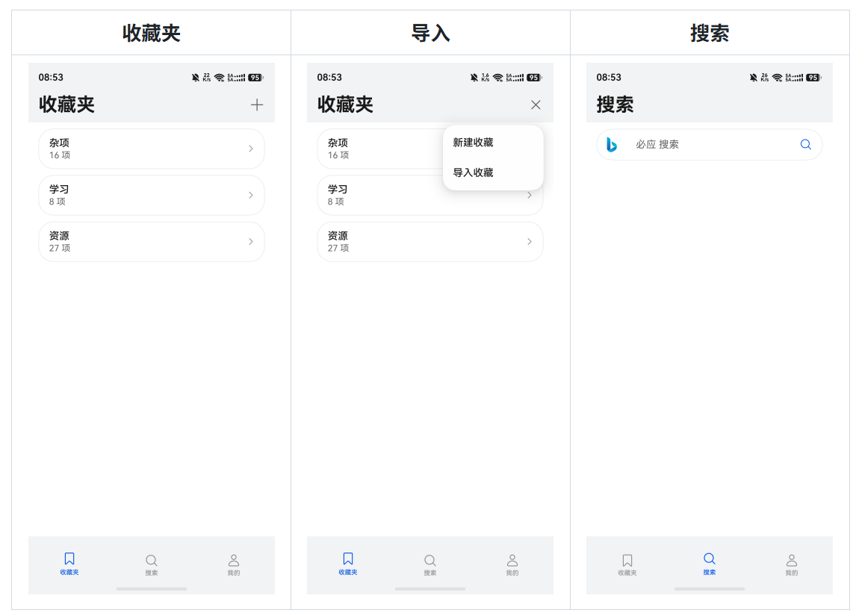The width and height of the screenshot is (856, 616).
Task: Select 资源 folder title in 导入 panel
Action: pyautogui.click(x=338, y=236)
